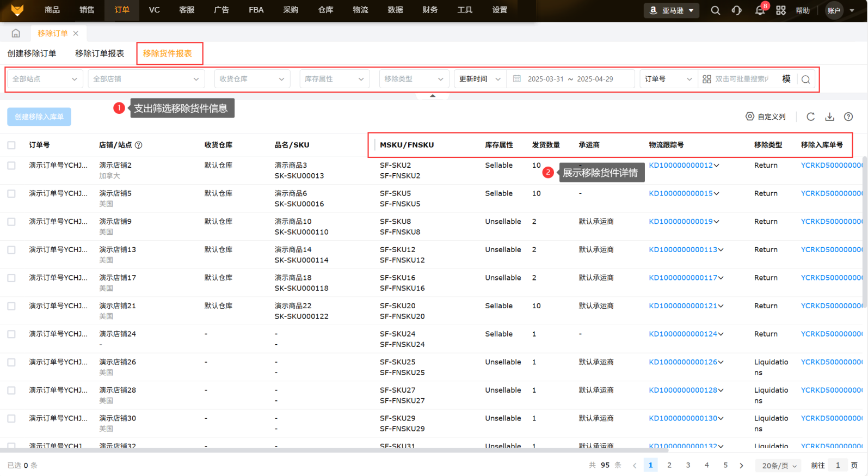Open the 20条/页 page size dropdown

[779, 466]
